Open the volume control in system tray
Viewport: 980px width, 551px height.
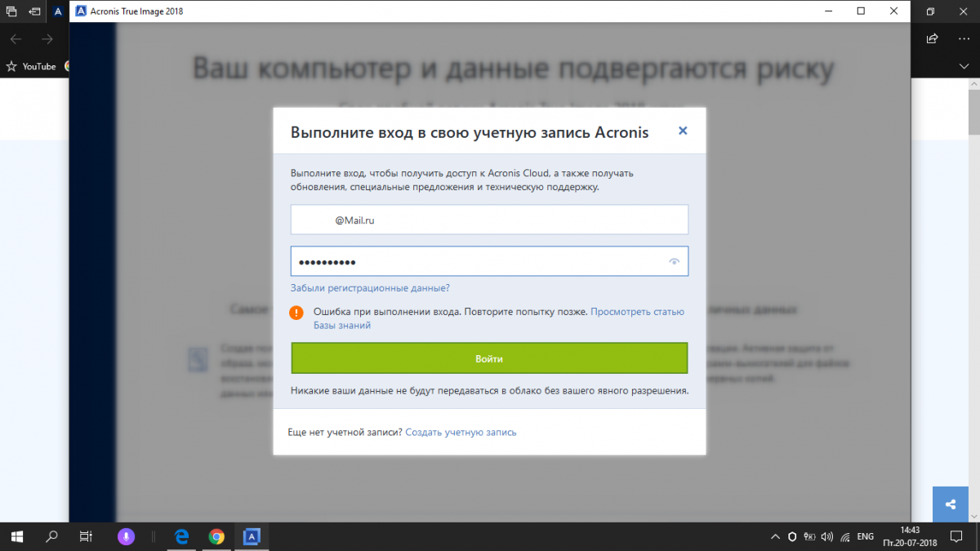click(x=826, y=537)
